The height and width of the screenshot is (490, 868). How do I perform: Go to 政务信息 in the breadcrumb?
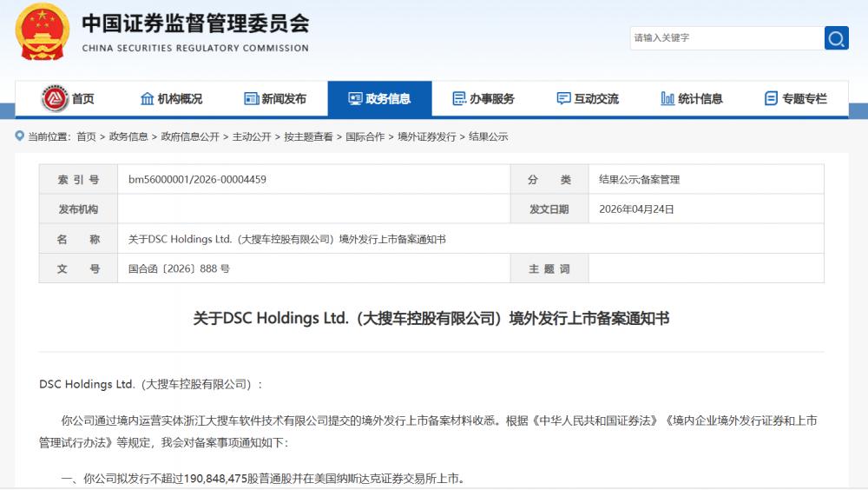(x=128, y=136)
